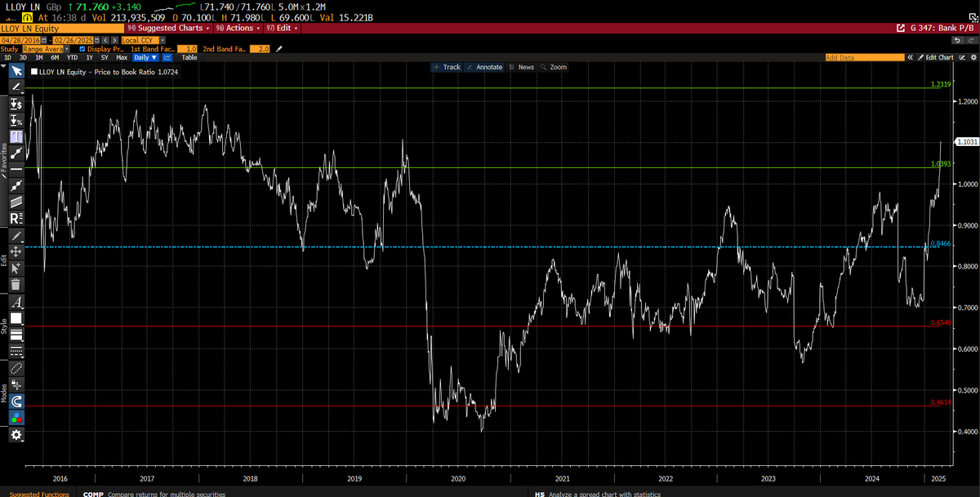Select the 6M range tab

tap(55, 57)
